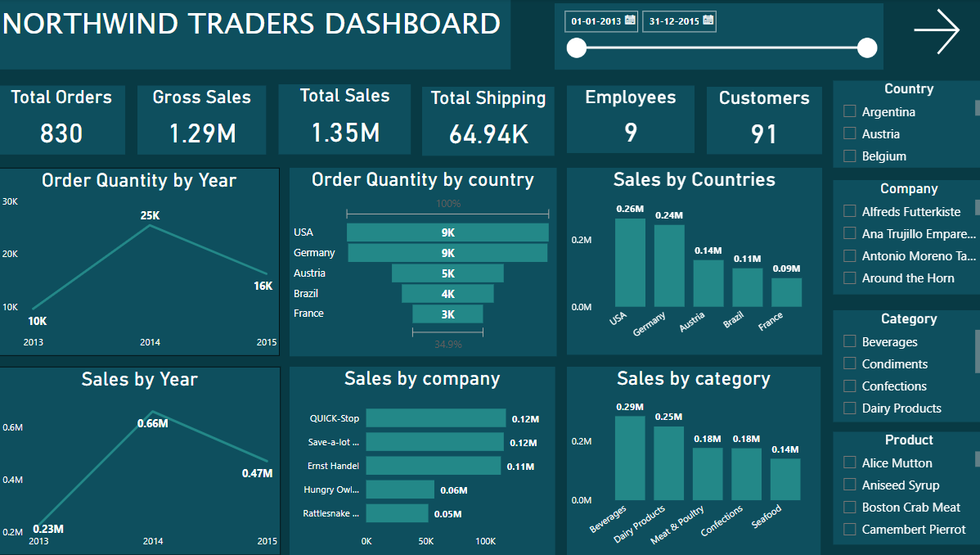980x555 pixels.
Task: Click the Germany funnel bar segment
Action: tap(447, 253)
